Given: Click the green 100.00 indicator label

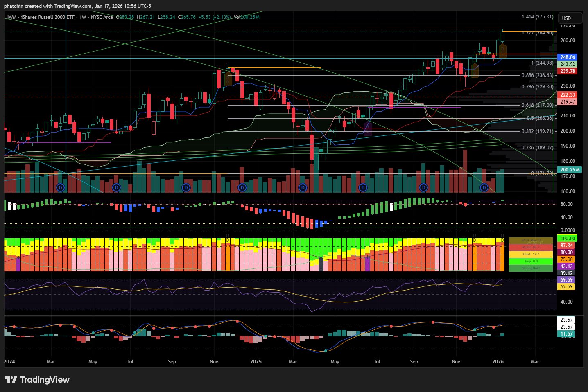Looking at the screenshot, I should click(x=568, y=239).
